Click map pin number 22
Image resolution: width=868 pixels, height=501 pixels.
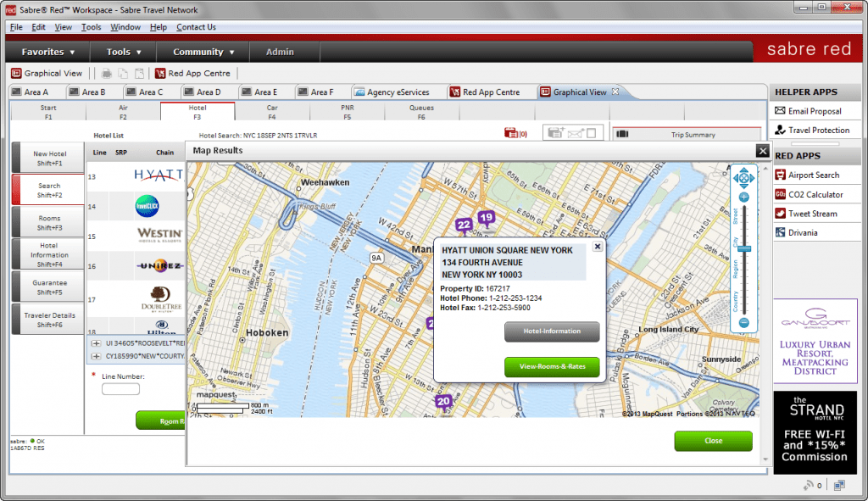464,225
